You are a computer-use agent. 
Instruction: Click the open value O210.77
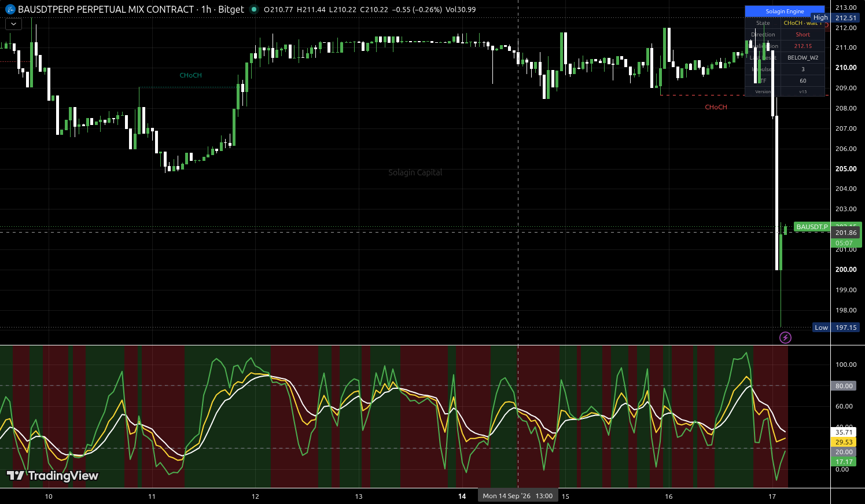click(278, 9)
